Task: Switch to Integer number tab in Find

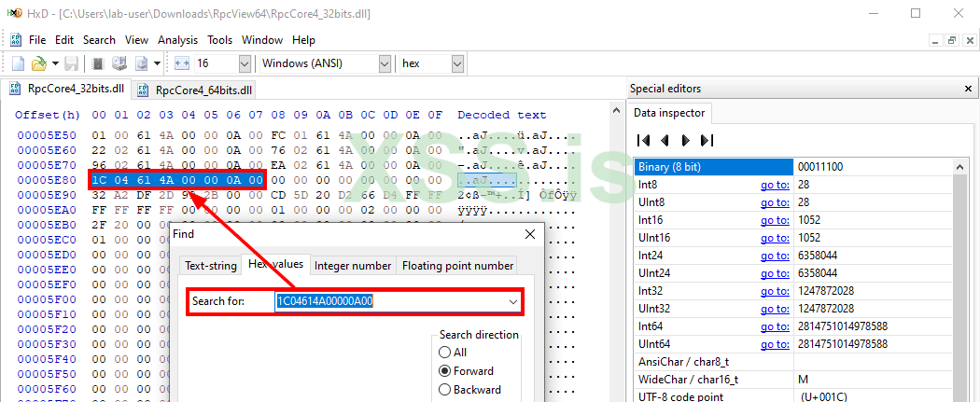Action: point(353,265)
